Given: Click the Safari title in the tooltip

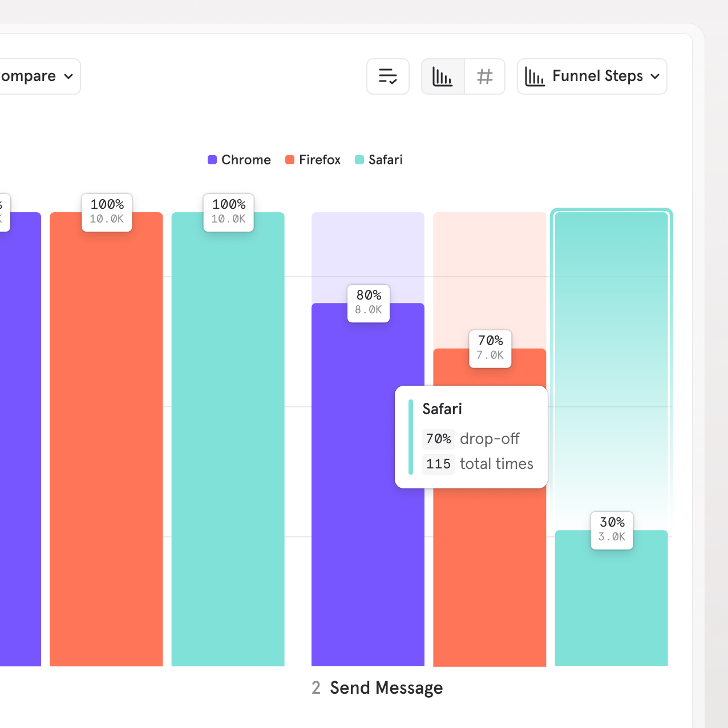Looking at the screenshot, I should tap(442, 409).
